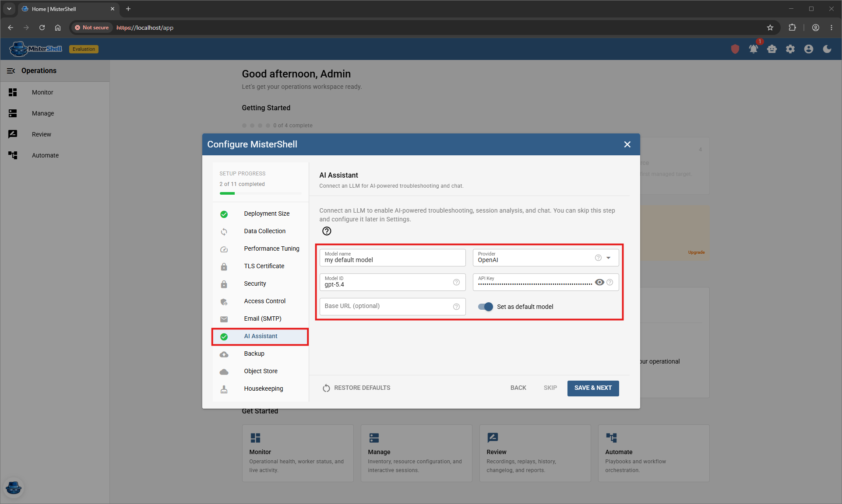Click '0 of 4 complete' text
This screenshot has width=842, height=504.
[293, 126]
